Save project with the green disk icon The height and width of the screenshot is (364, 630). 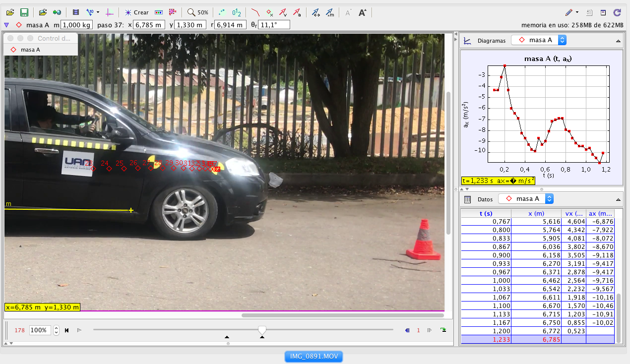24,12
